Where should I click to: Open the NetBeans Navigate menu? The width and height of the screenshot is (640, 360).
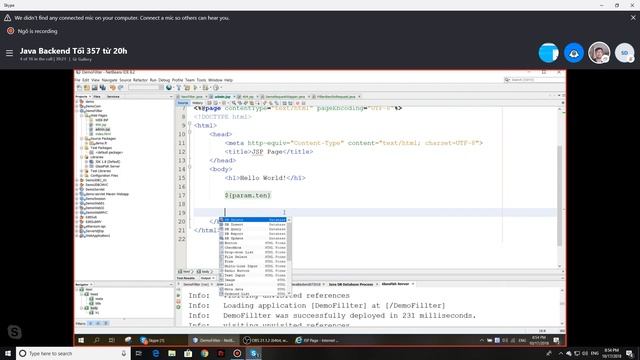pyautogui.click(x=109, y=80)
